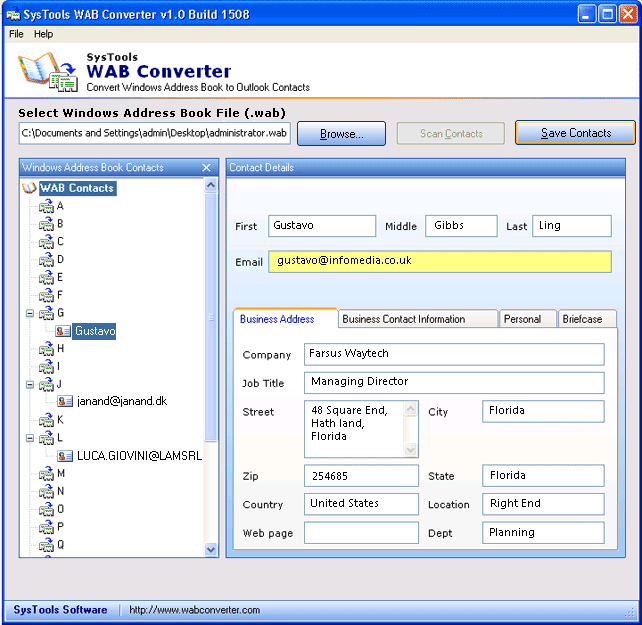Click the wabconverter.com link in status bar

[194, 610]
